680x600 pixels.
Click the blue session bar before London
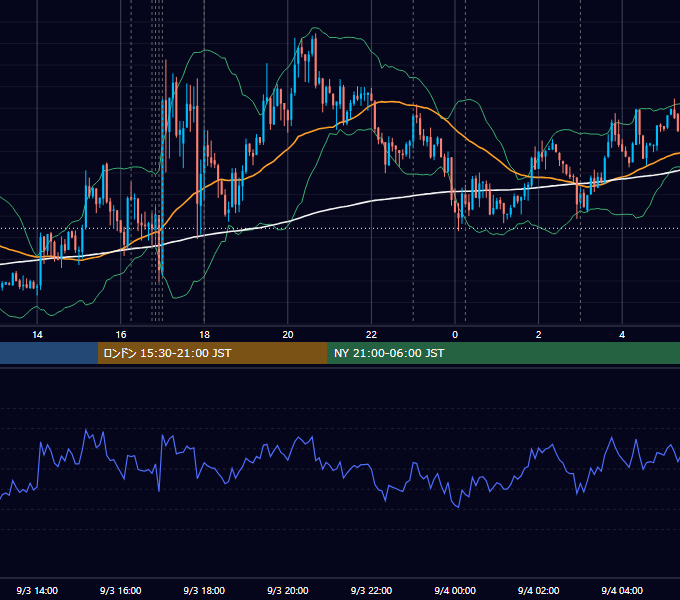coord(49,353)
